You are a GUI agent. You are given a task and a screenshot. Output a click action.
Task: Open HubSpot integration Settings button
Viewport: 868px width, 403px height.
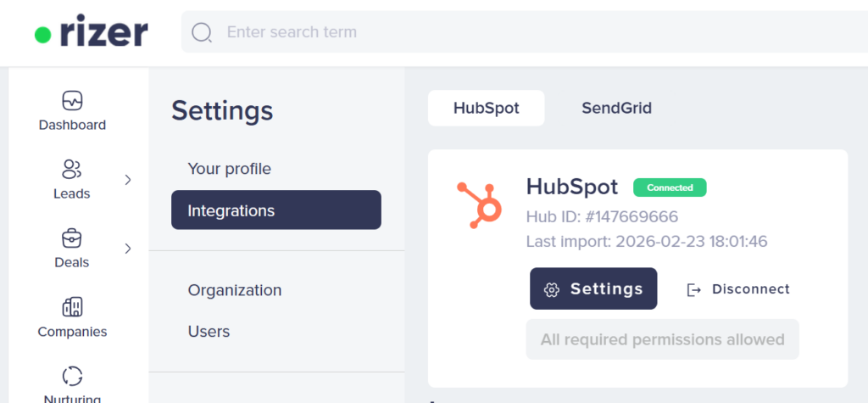coord(593,288)
